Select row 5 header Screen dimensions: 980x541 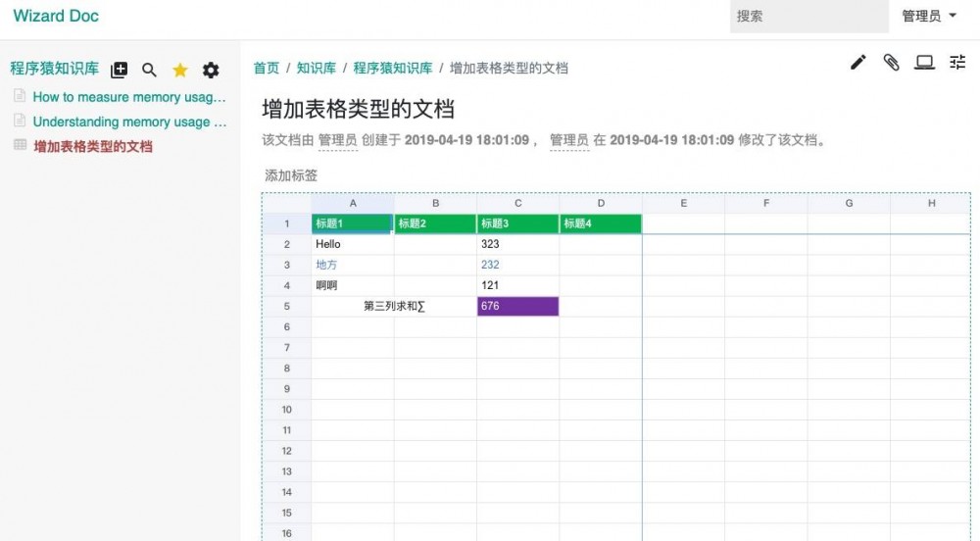pos(286,306)
